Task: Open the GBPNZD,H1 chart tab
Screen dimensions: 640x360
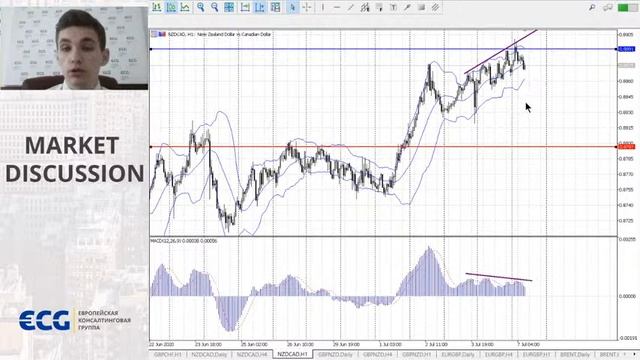Action: coord(417,354)
